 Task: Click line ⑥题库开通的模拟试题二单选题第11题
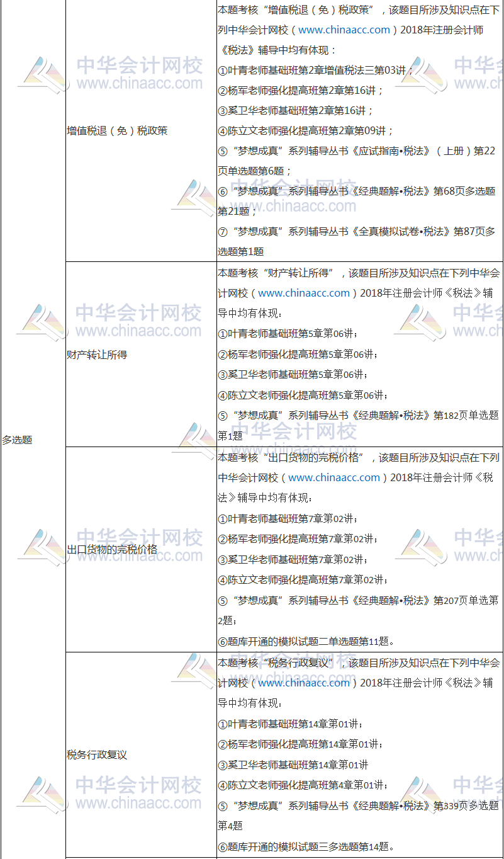pyautogui.click(x=306, y=641)
